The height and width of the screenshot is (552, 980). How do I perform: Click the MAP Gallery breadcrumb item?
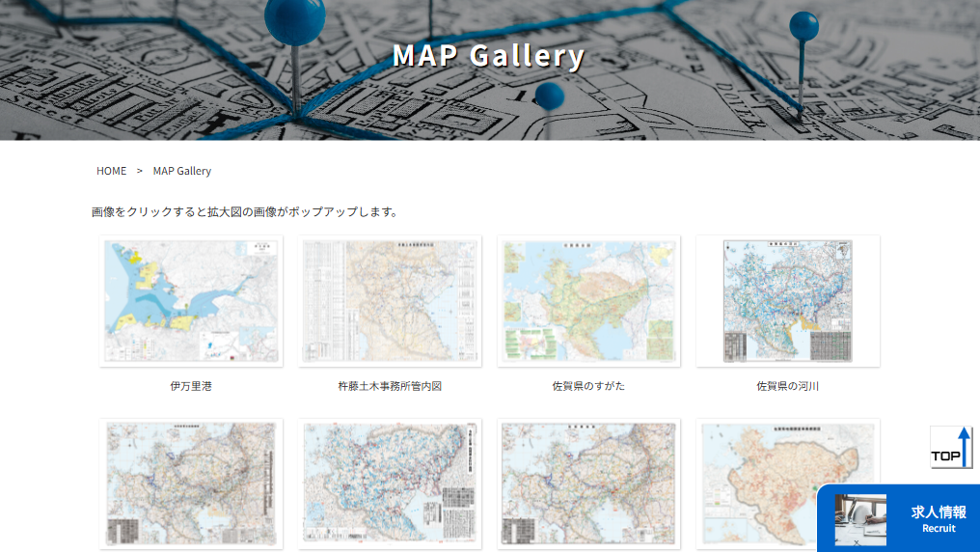pos(182,171)
